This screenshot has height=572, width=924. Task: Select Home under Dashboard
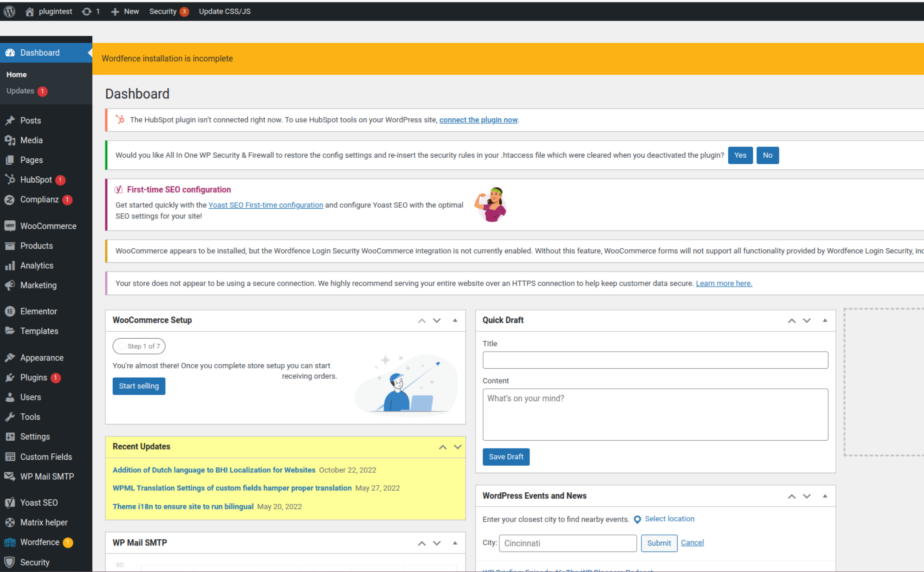(17, 74)
